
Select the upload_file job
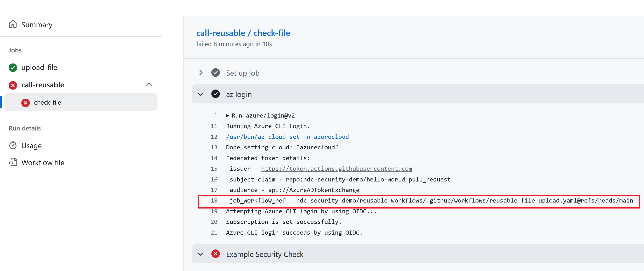39,67
